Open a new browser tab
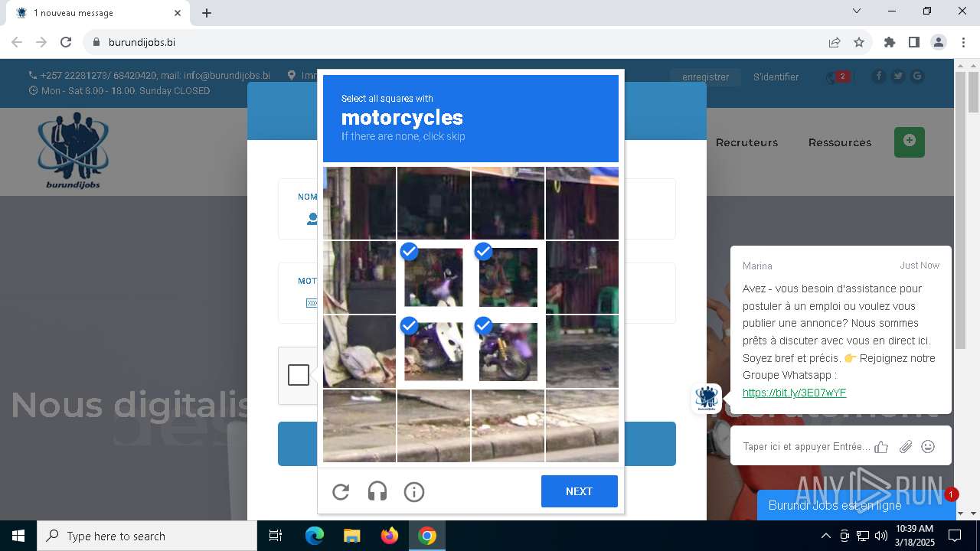Screen dimensions: 980x551 point(207,13)
